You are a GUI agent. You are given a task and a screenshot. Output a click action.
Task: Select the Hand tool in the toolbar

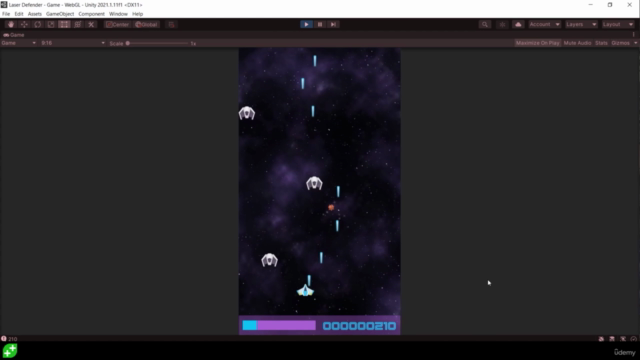(11, 24)
